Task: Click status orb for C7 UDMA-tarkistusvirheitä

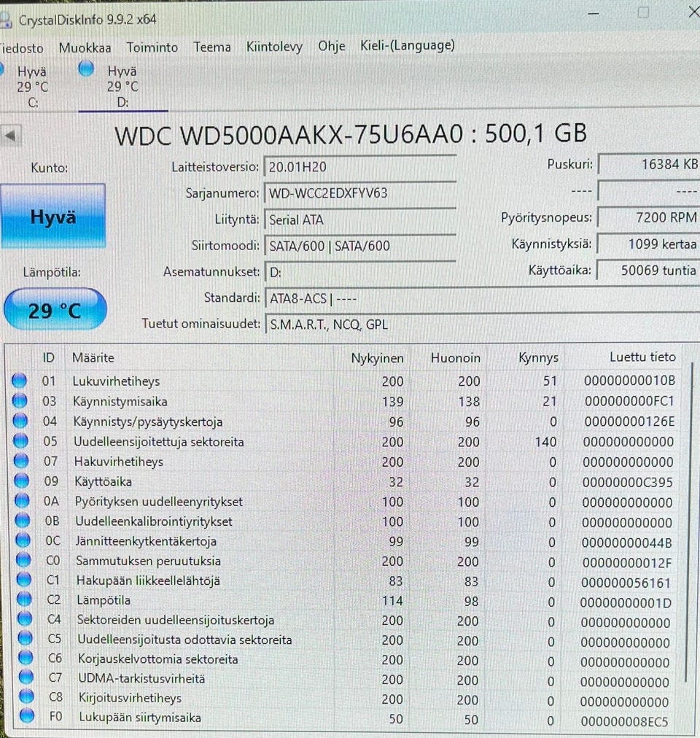Action: tap(26, 677)
